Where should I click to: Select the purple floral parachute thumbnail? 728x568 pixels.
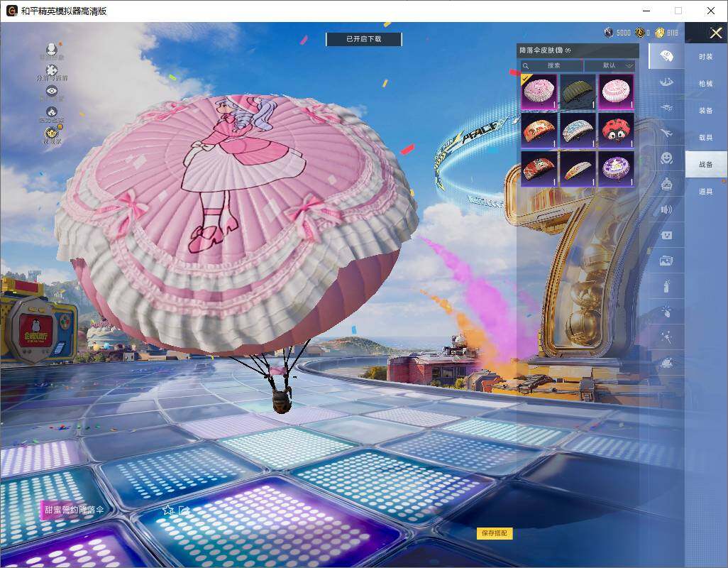pos(616,169)
